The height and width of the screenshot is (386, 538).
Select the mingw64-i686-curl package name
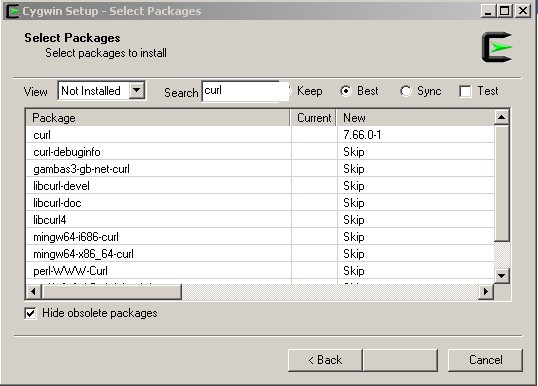point(76,237)
